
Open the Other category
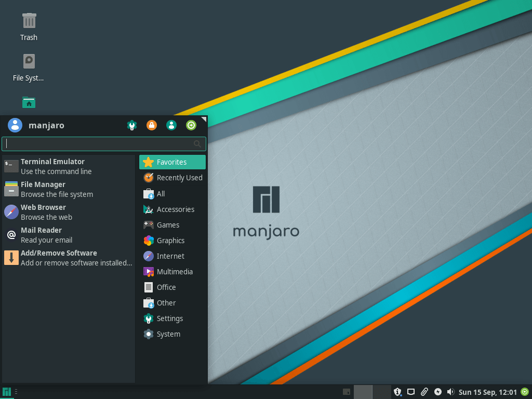pos(172,303)
